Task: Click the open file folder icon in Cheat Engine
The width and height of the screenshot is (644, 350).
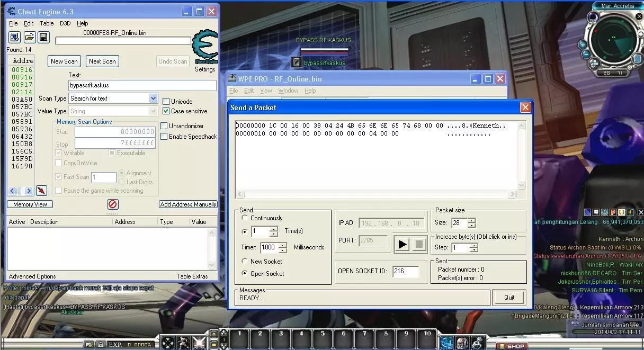Action: click(29, 37)
